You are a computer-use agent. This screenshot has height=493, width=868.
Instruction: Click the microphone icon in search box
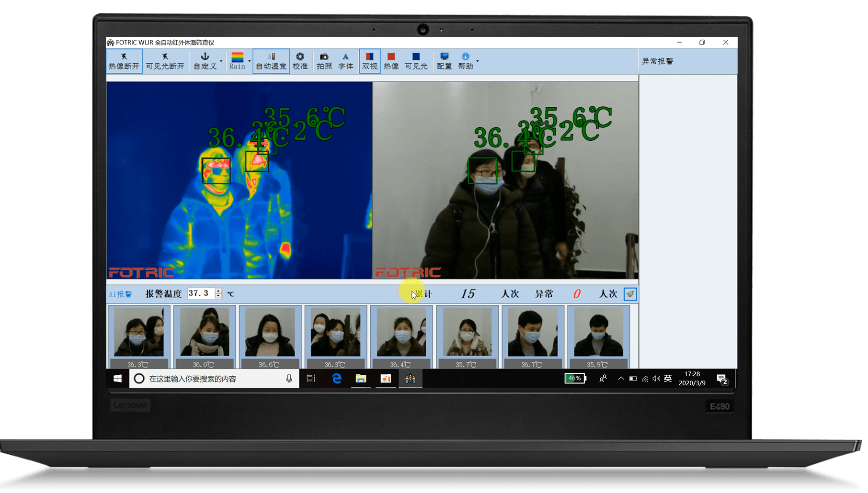tap(289, 379)
